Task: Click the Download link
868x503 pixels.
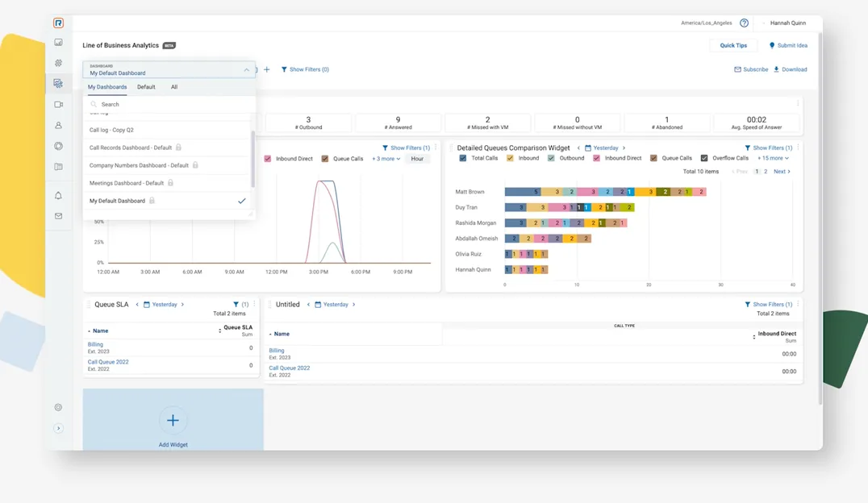Action: [790, 69]
